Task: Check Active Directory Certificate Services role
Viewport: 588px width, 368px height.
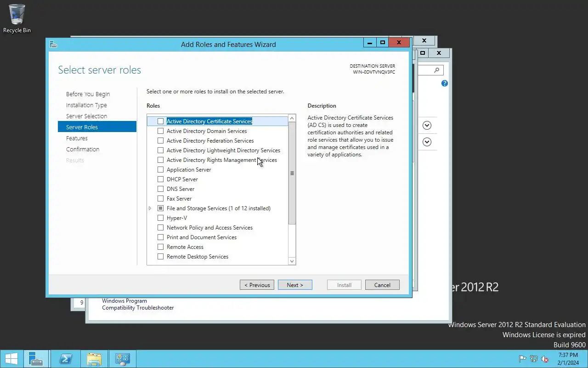Action: tap(160, 121)
